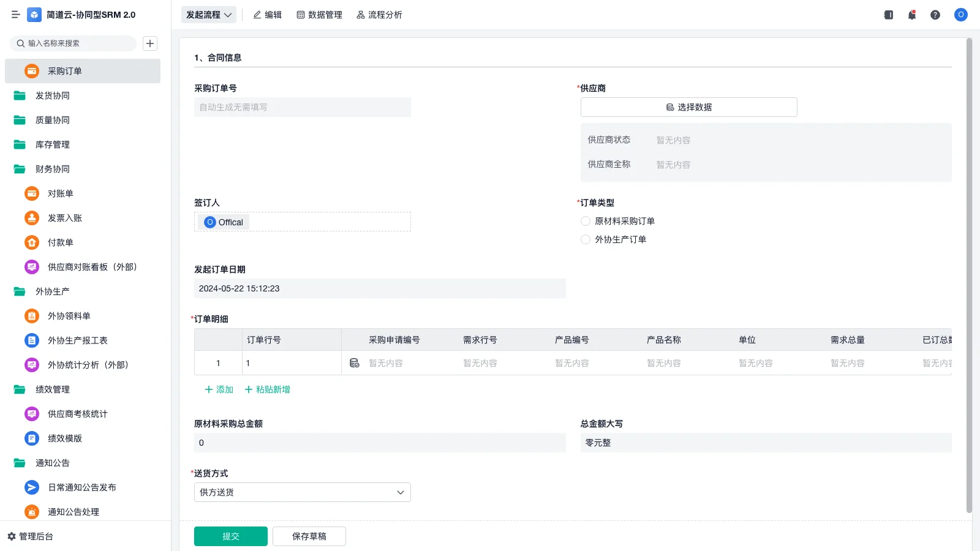Click the 供应商对账看板 dashboard icon
This screenshot has height=551, width=980.
pos(32,267)
